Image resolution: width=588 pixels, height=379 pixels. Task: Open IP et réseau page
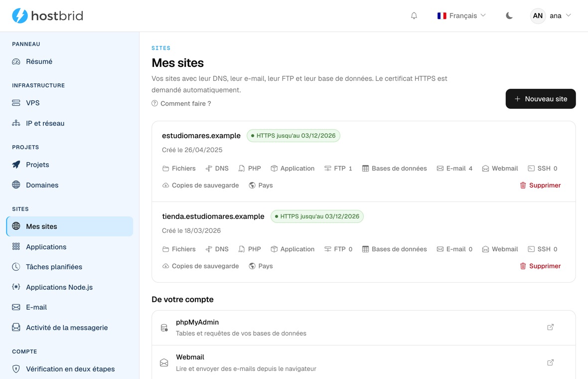[x=70, y=123]
